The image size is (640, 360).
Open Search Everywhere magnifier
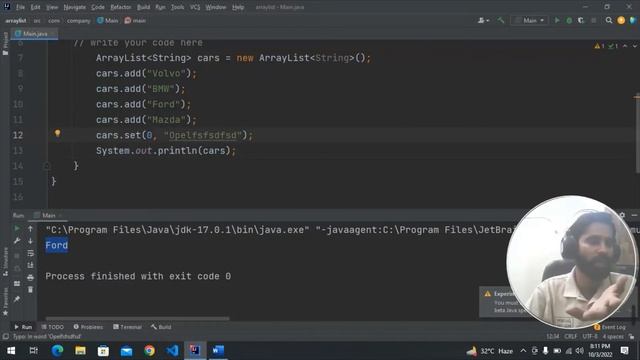click(609, 20)
